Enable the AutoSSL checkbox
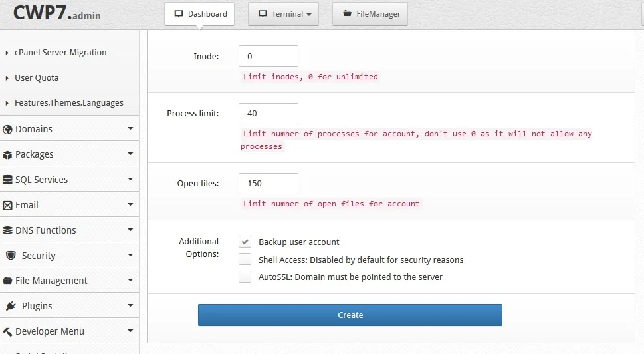The image size is (644, 354). [x=245, y=277]
